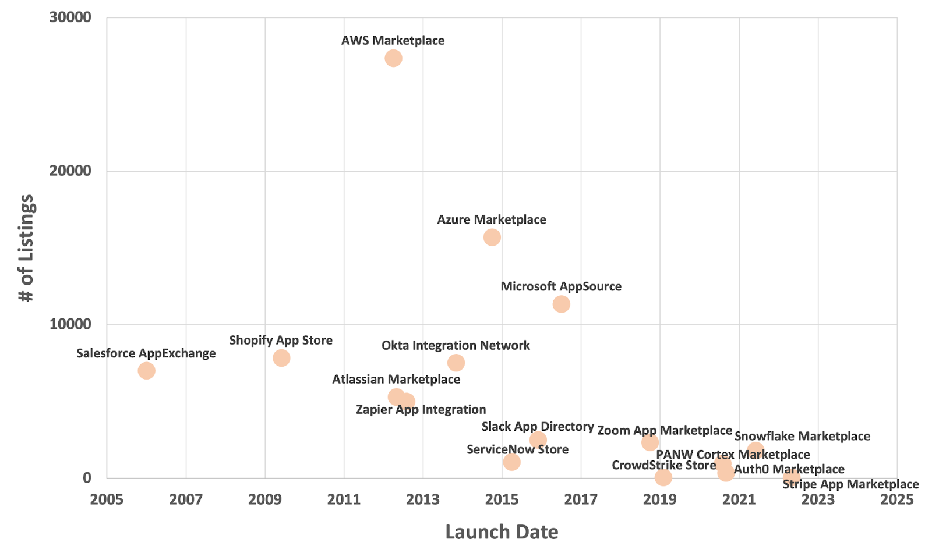Click the "Launch Date" axis title
Screen dimensions: 932x560
pyautogui.click(x=502, y=532)
